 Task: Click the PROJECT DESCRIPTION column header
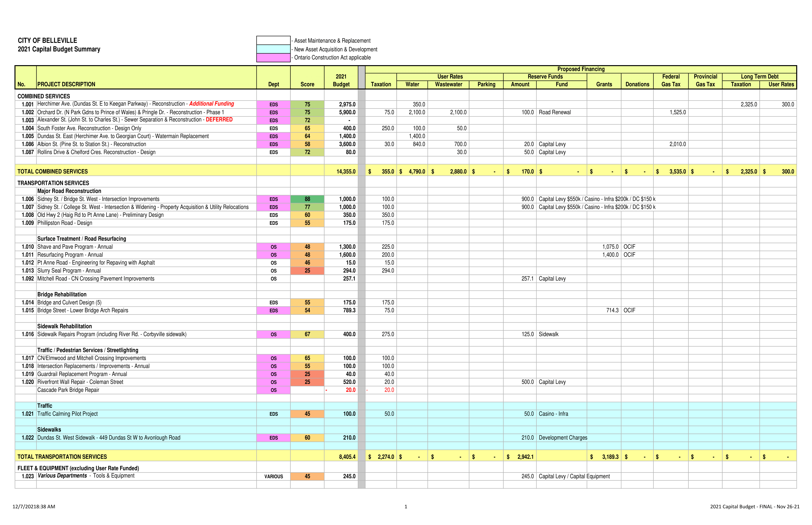(66, 84)
